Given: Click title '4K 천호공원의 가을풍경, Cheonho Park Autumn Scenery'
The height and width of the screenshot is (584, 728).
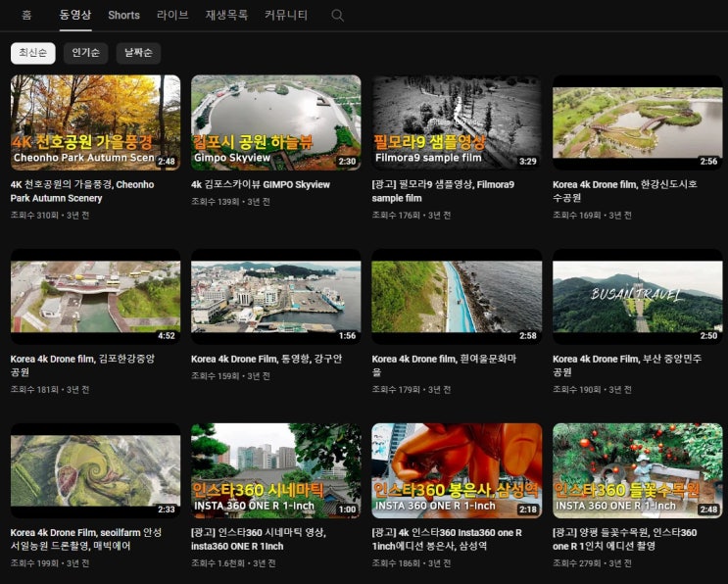Looking at the screenshot, I should pyautogui.click(x=82, y=191).
